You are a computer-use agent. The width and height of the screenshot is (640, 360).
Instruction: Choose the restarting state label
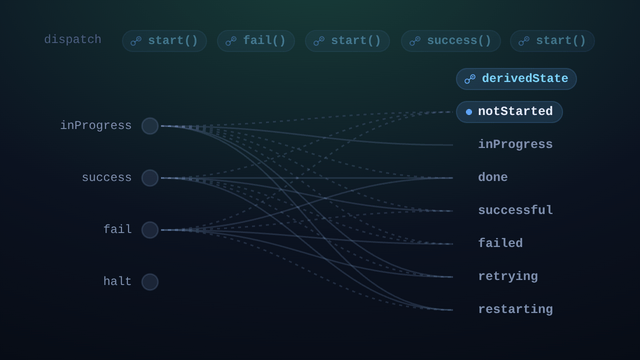(x=516, y=309)
